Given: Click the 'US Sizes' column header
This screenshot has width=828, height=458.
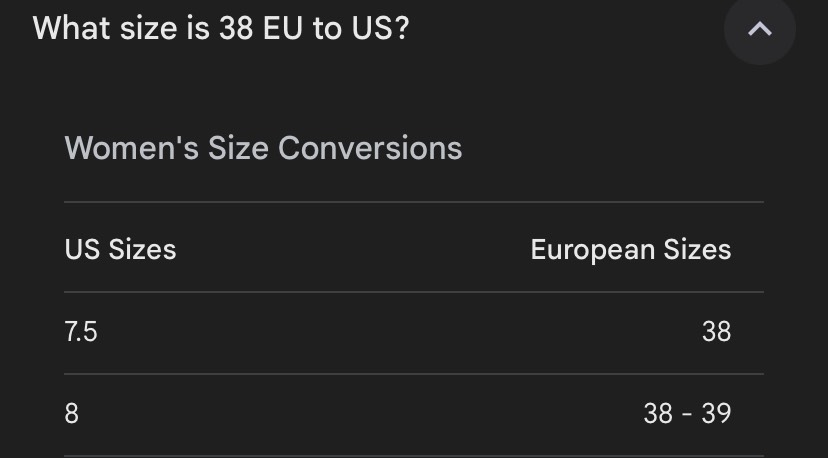Looking at the screenshot, I should point(120,249).
